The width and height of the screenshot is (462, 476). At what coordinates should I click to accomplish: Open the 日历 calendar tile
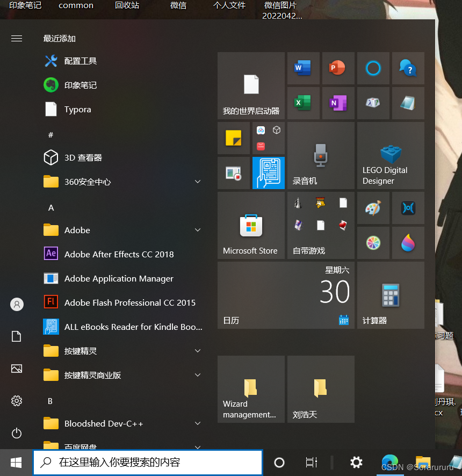pos(285,295)
